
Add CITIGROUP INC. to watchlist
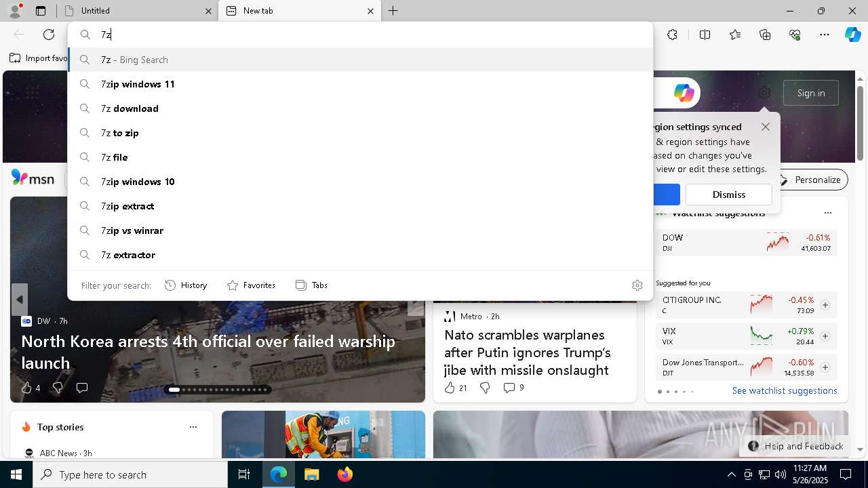(825, 305)
